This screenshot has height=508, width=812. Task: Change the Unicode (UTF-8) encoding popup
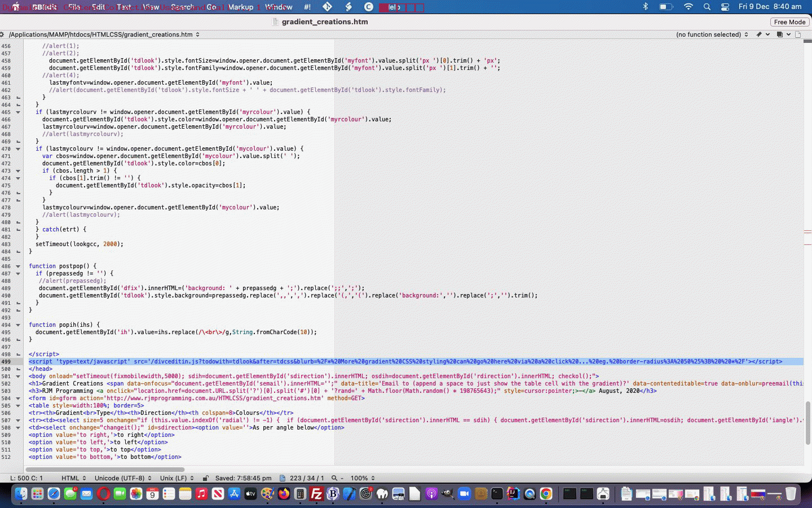click(123, 478)
